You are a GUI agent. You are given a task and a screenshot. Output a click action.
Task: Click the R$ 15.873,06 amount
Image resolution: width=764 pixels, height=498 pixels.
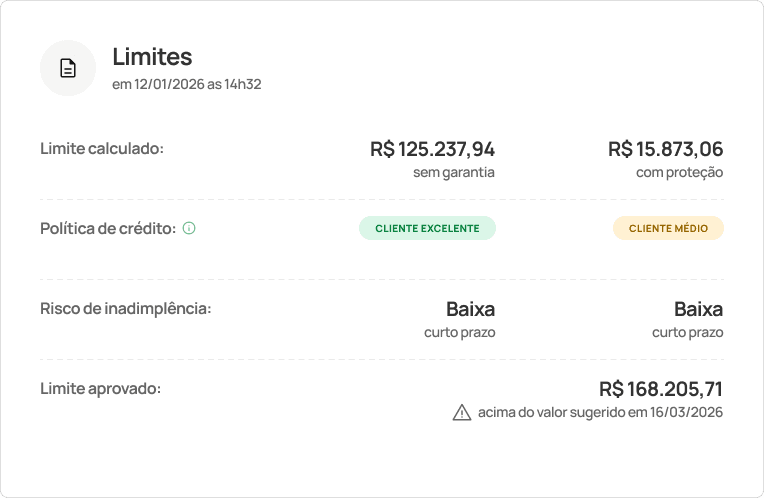[665, 149]
